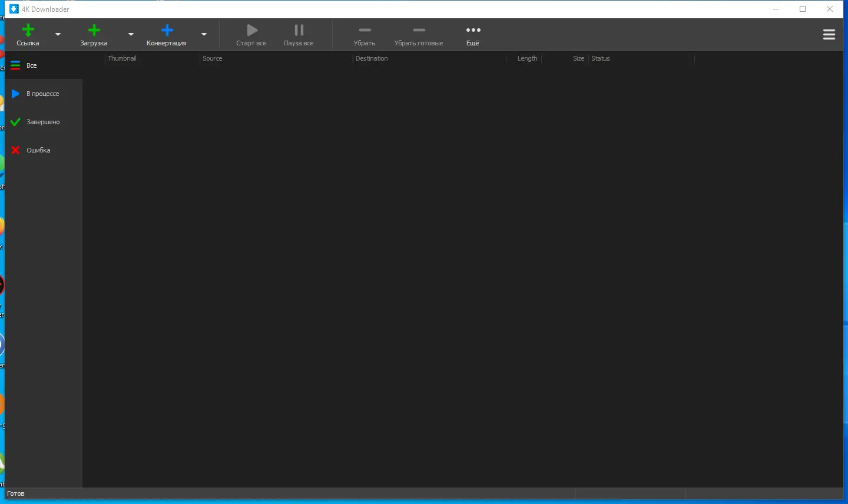Sort downloads by clicking the Source column header

[212, 58]
